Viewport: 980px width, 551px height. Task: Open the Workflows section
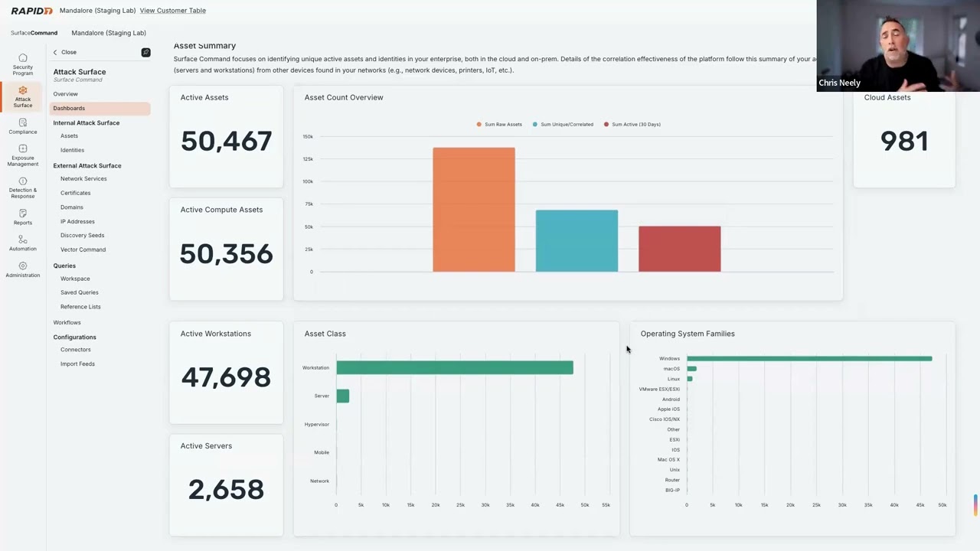click(67, 323)
